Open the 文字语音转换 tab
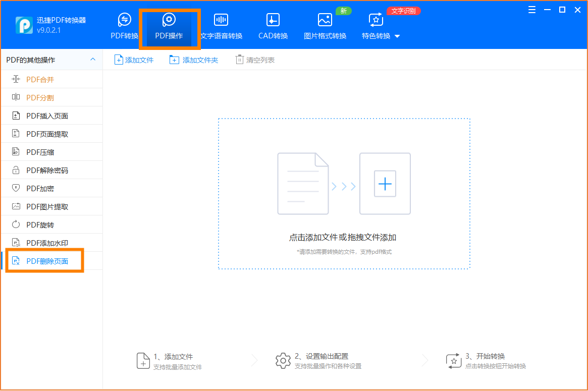 pos(221,26)
